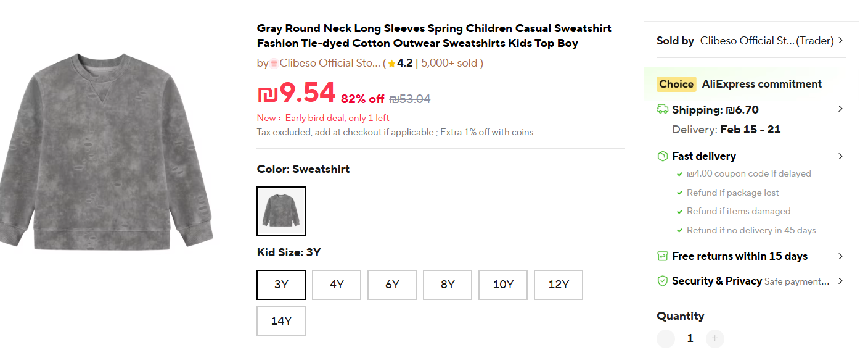Select the gray Sweatshirt color swatch

coord(281,211)
